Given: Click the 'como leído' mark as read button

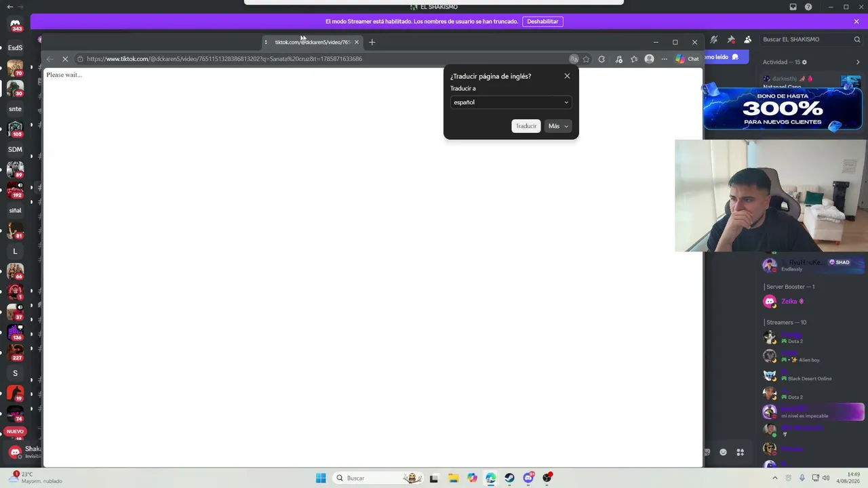Looking at the screenshot, I should (x=726, y=57).
